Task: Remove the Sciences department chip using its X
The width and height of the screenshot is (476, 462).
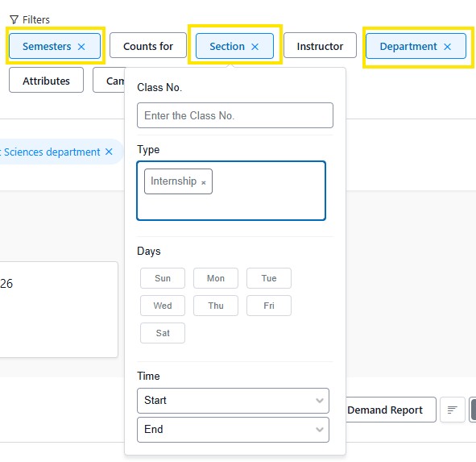Action: pos(109,152)
